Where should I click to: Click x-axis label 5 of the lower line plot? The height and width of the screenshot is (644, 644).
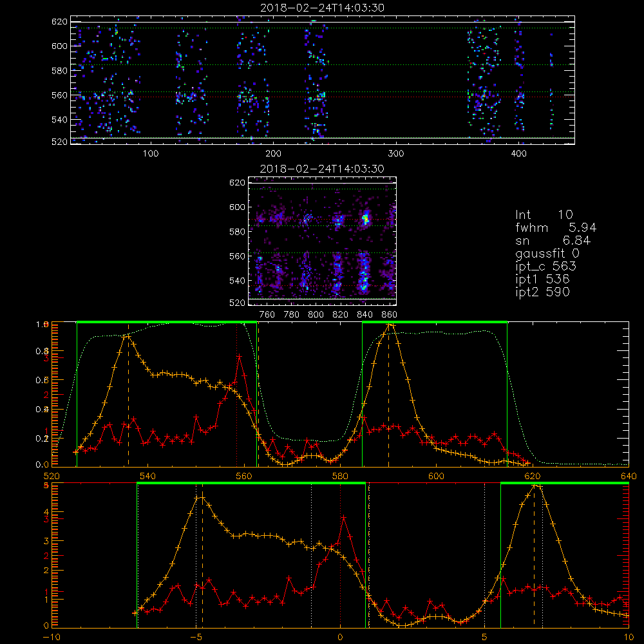click(x=484, y=638)
